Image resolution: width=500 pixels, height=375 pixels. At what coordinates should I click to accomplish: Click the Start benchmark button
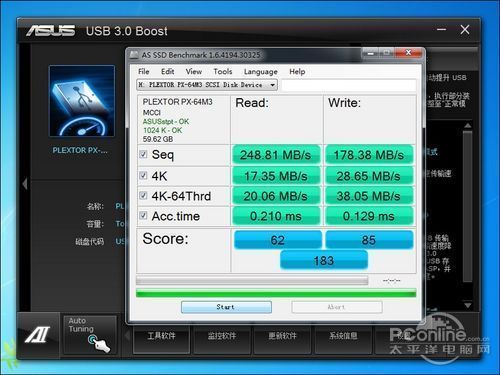226,307
